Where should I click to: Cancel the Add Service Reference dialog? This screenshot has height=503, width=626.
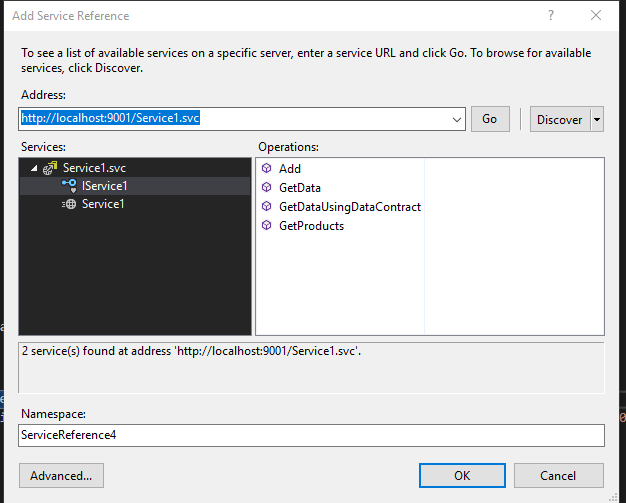(559, 475)
